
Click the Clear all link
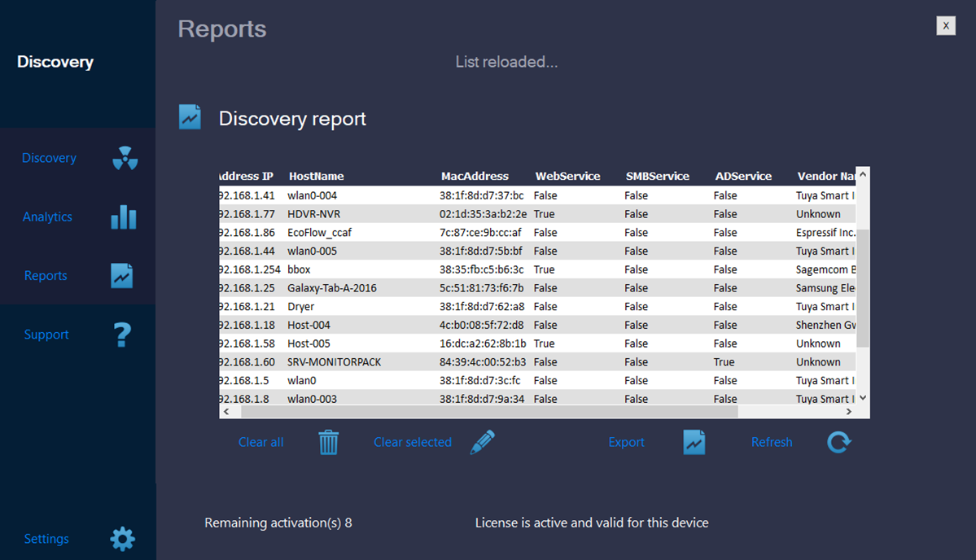[260, 443]
